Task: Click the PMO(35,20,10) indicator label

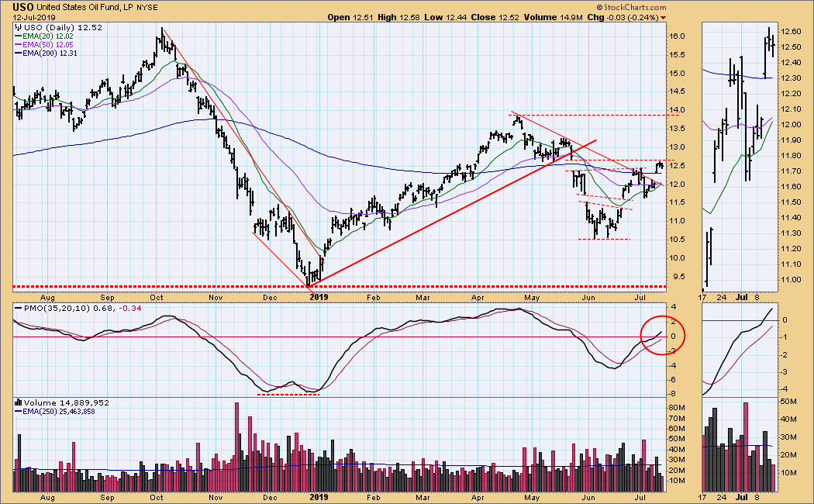Action: [x=57, y=309]
